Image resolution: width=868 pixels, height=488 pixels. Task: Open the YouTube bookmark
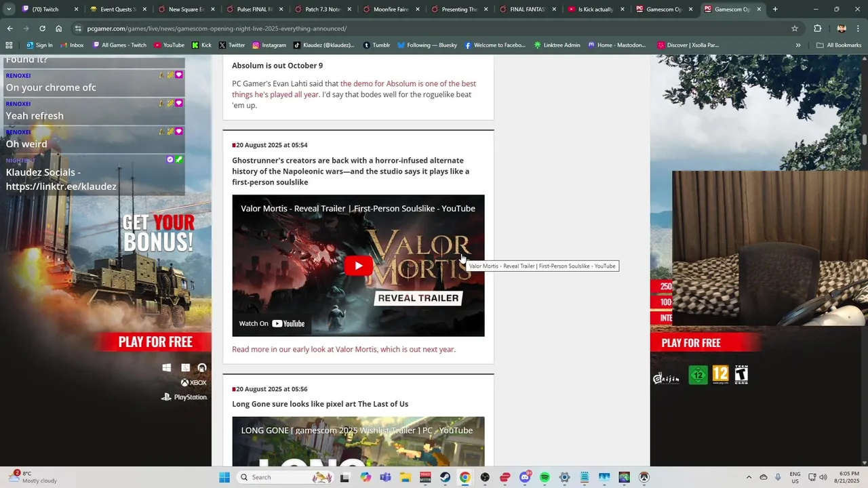click(169, 45)
